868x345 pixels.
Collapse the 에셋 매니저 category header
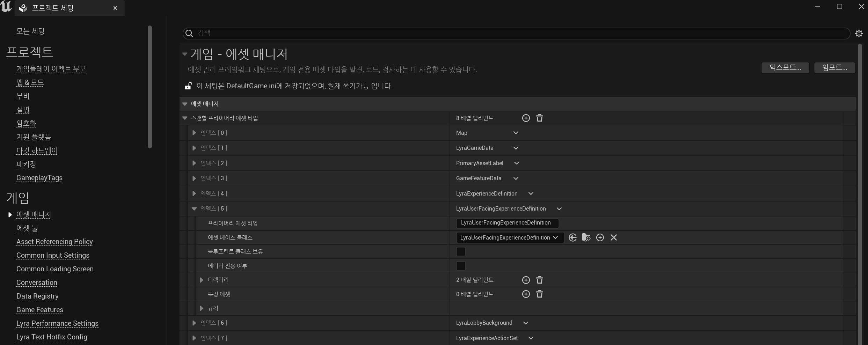tap(185, 104)
